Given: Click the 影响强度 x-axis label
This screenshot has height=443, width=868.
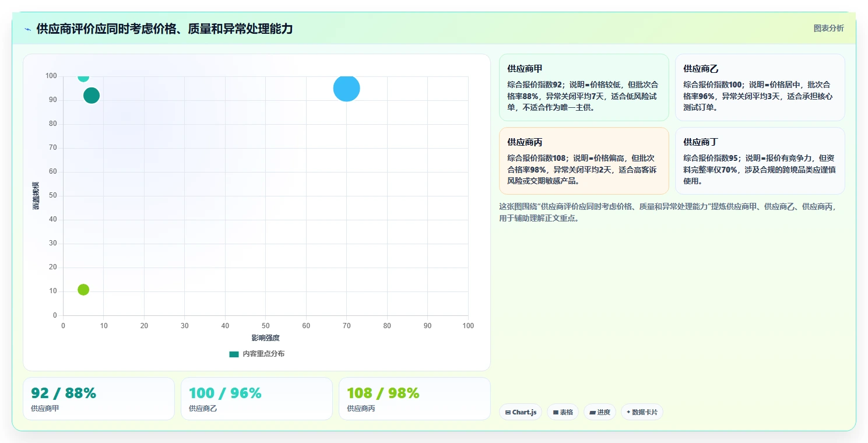Looking at the screenshot, I should 266,338.
